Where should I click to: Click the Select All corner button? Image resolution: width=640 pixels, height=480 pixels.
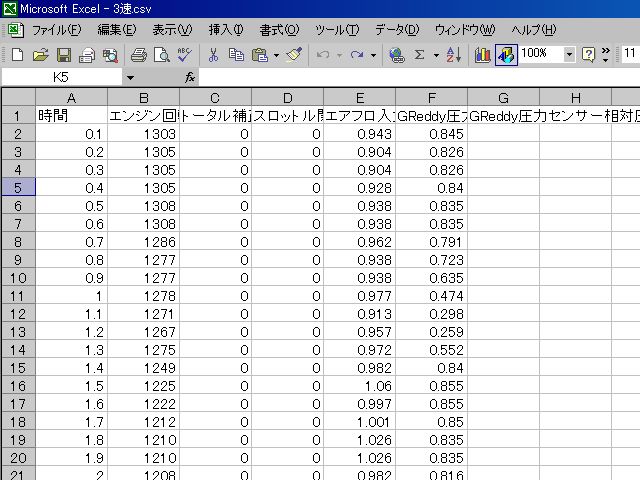pyautogui.click(x=18, y=98)
